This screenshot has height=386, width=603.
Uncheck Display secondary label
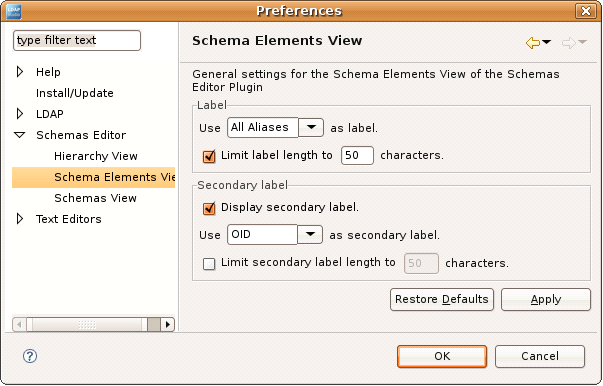[209, 208]
